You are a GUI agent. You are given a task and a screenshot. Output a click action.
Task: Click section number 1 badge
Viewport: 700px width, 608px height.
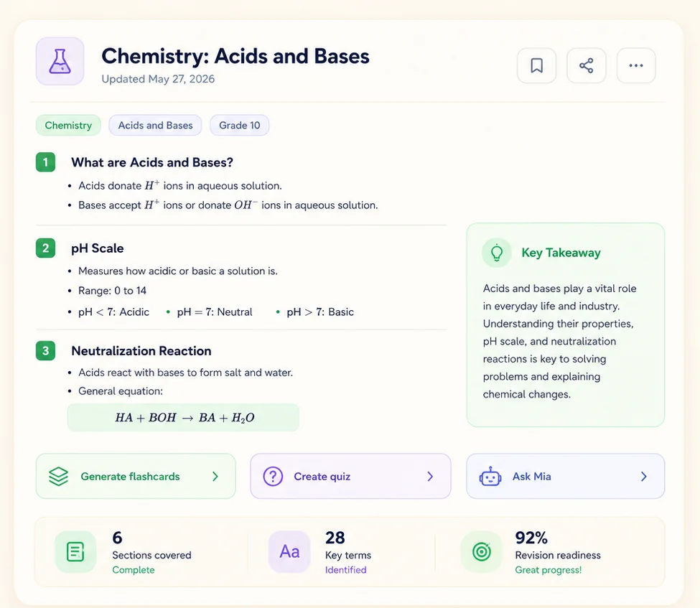point(45,162)
